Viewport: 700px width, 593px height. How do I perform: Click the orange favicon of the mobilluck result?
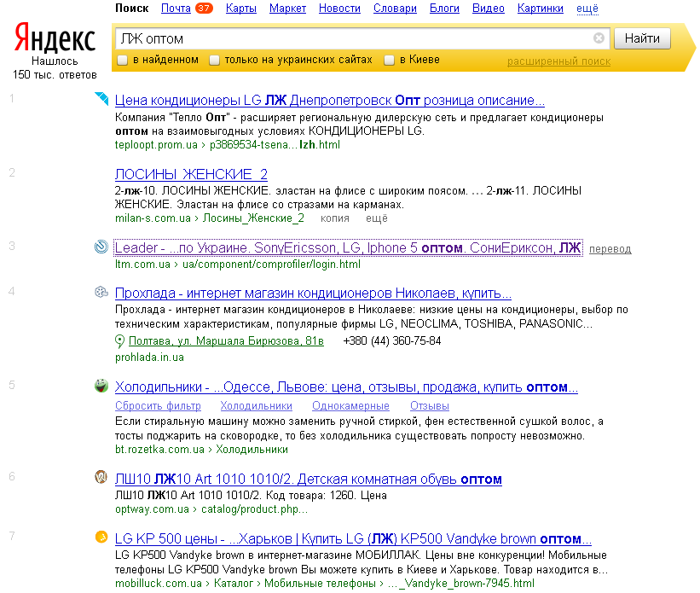click(101, 537)
